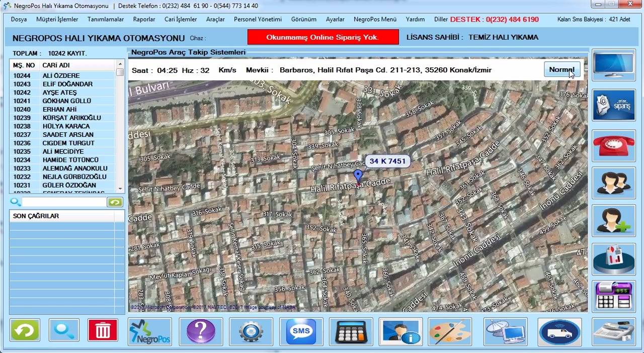
Task: Click the Normal map view button
Action: pos(562,69)
